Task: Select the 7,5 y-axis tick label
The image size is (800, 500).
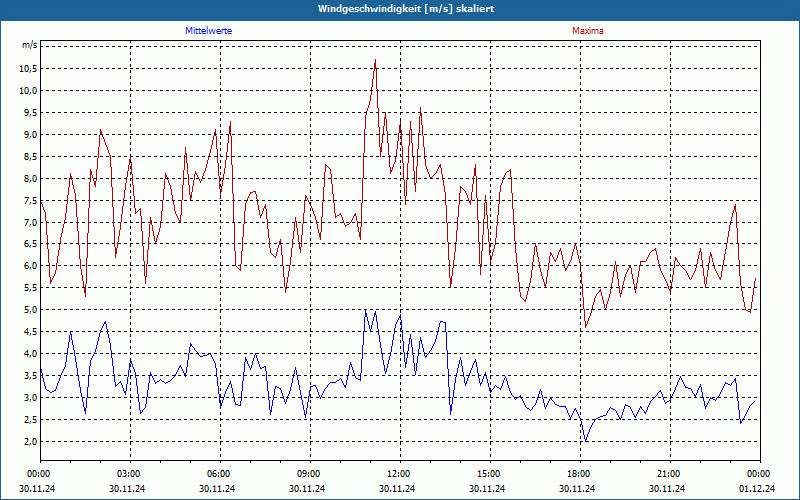Action: tap(30, 201)
